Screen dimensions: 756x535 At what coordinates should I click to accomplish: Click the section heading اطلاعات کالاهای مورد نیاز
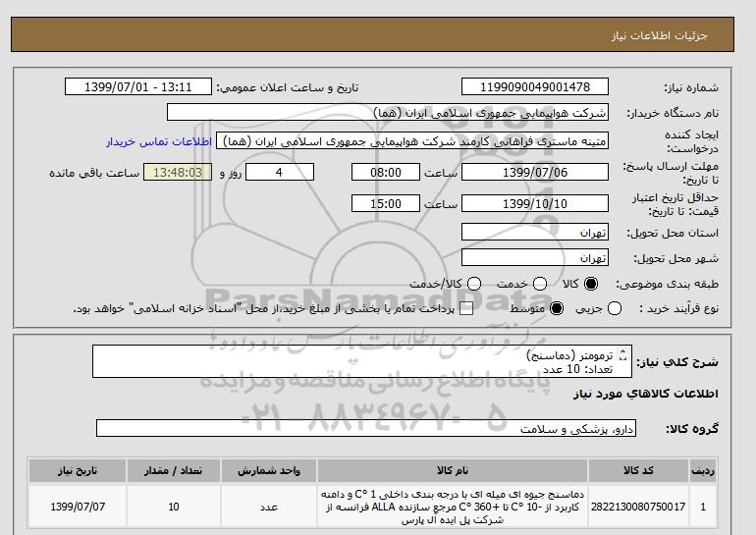[646, 394]
